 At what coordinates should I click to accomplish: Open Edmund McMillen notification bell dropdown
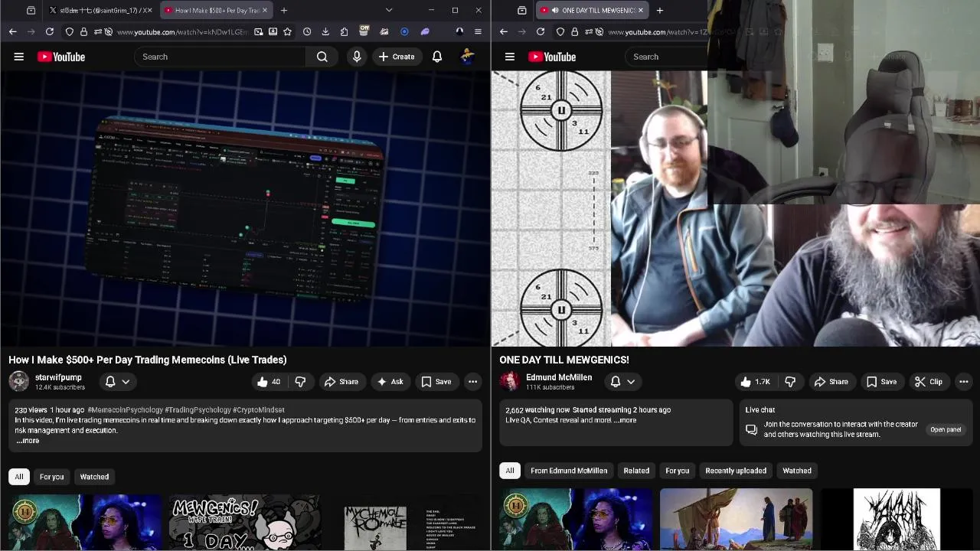622,381
